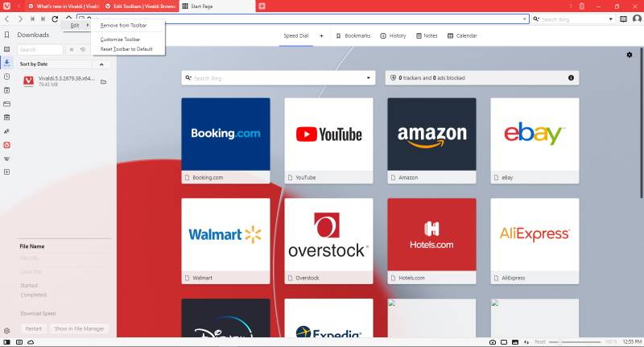The width and height of the screenshot is (644, 347).
Task: Open start page Search Bing dropdown arrow
Action: 369,77
